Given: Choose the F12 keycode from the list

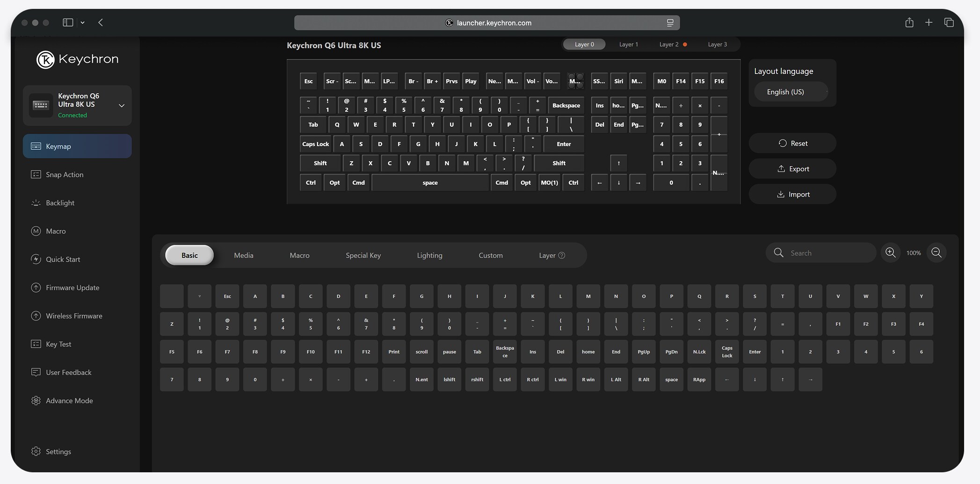Looking at the screenshot, I should coord(366,352).
